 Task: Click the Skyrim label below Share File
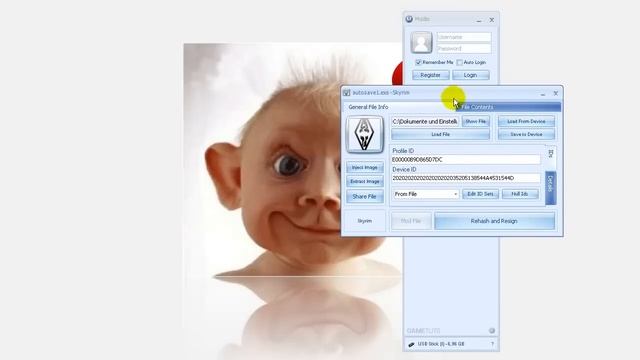364,221
